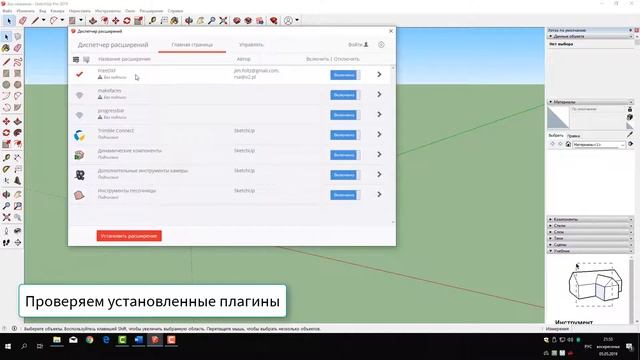Toggle the makefaces extension enabled switch

[345, 95]
